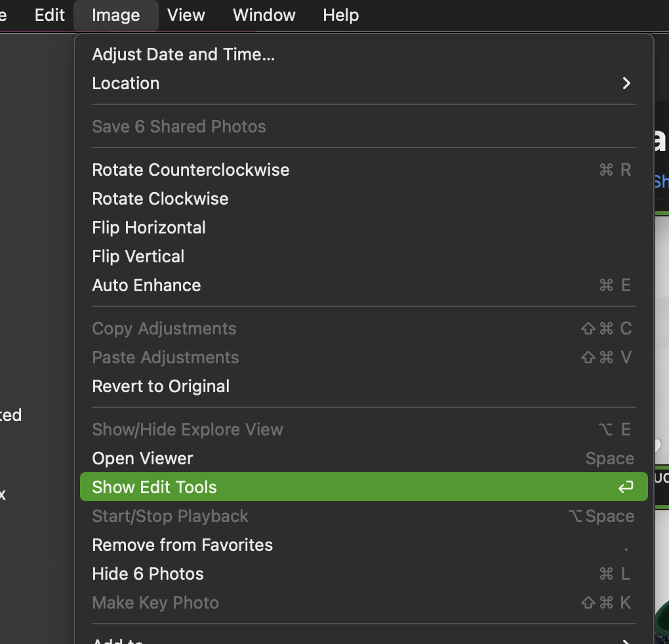This screenshot has height=644, width=669.
Task: Choose Rotate Counterclockwise
Action: tap(190, 170)
